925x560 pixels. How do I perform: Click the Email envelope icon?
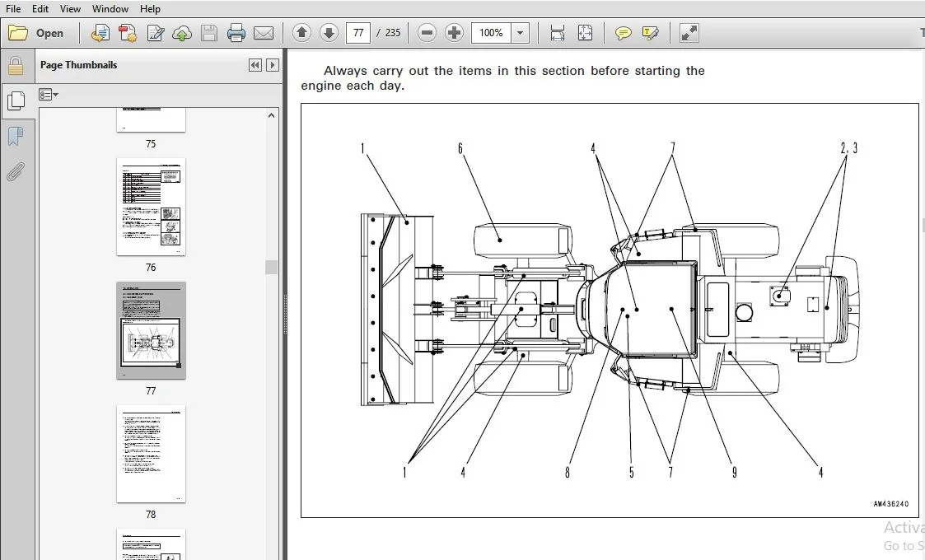tap(263, 33)
